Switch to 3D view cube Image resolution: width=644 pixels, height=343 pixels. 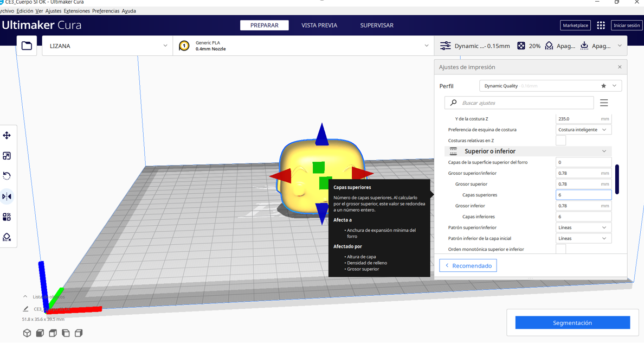click(27, 333)
